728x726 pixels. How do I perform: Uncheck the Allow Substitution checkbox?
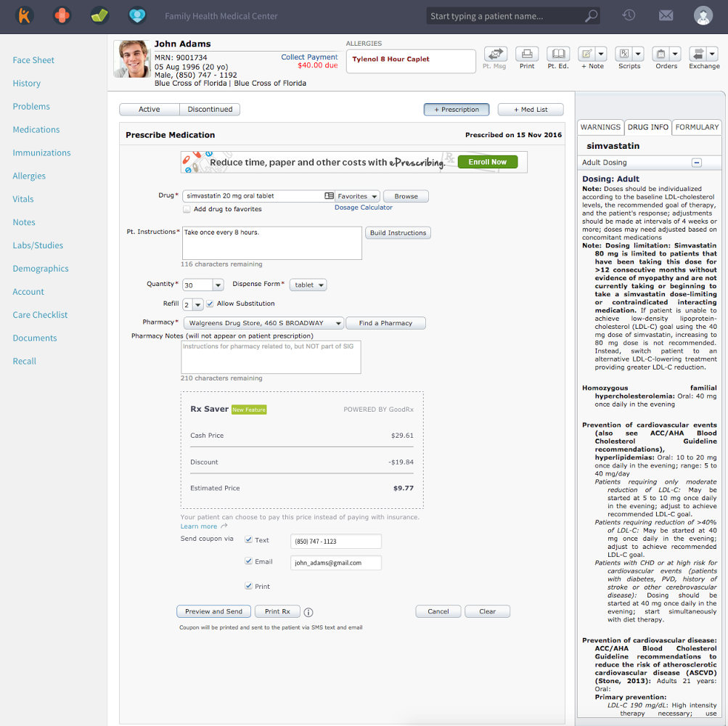pos(211,303)
